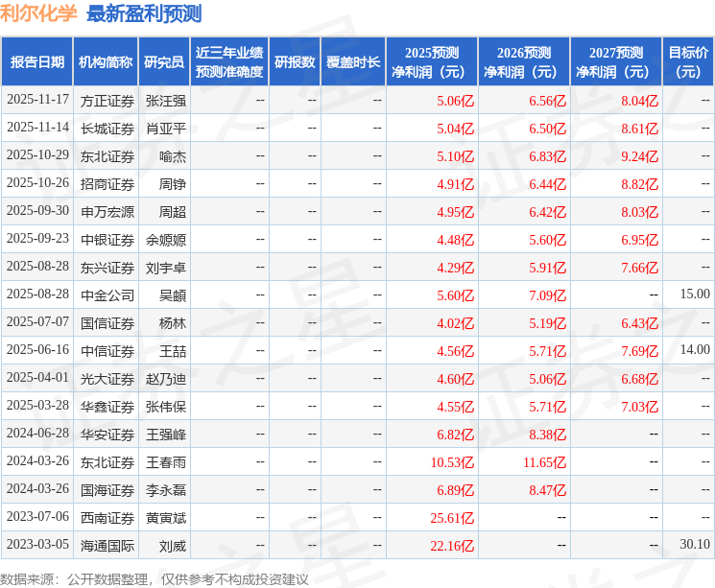This screenshot has width=715, height=588.
Task: Select the date 2025-09-30 cell
Action: click(37, 211)
